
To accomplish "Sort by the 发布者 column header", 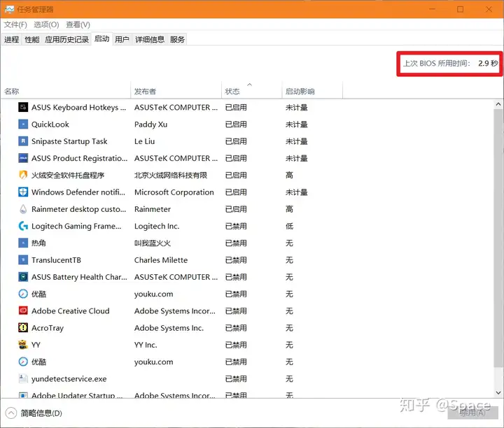I will pos(176,91).
